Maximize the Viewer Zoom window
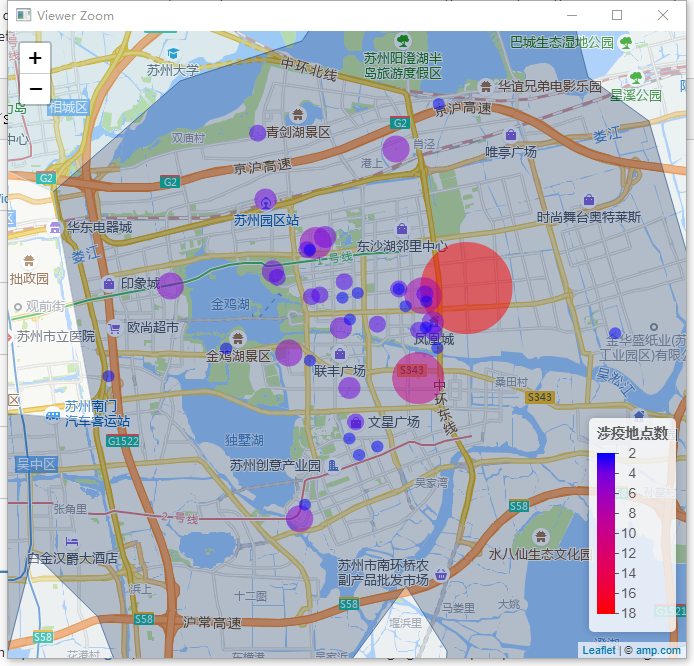 coord(617,15)
